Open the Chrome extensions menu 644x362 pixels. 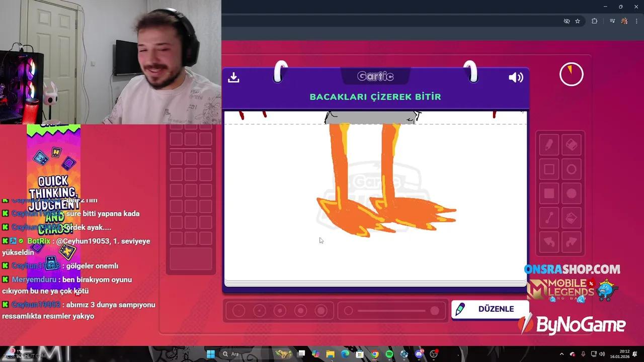coord(594,21)
